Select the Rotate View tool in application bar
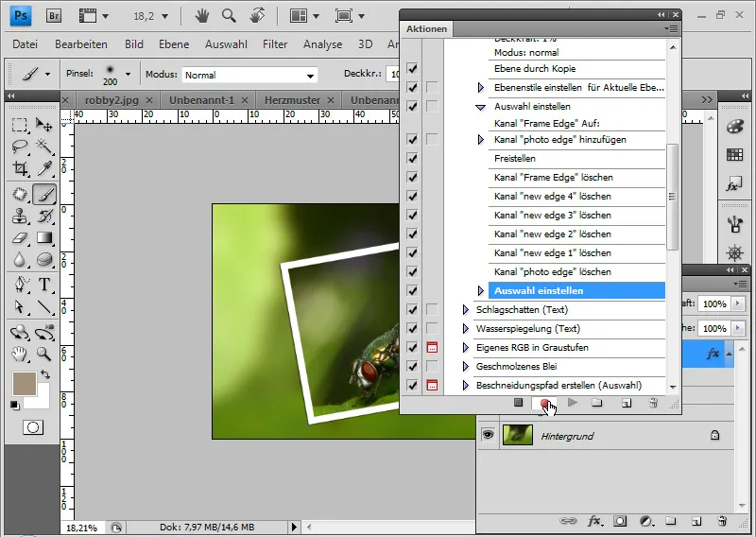 click(x=257, y=16)
